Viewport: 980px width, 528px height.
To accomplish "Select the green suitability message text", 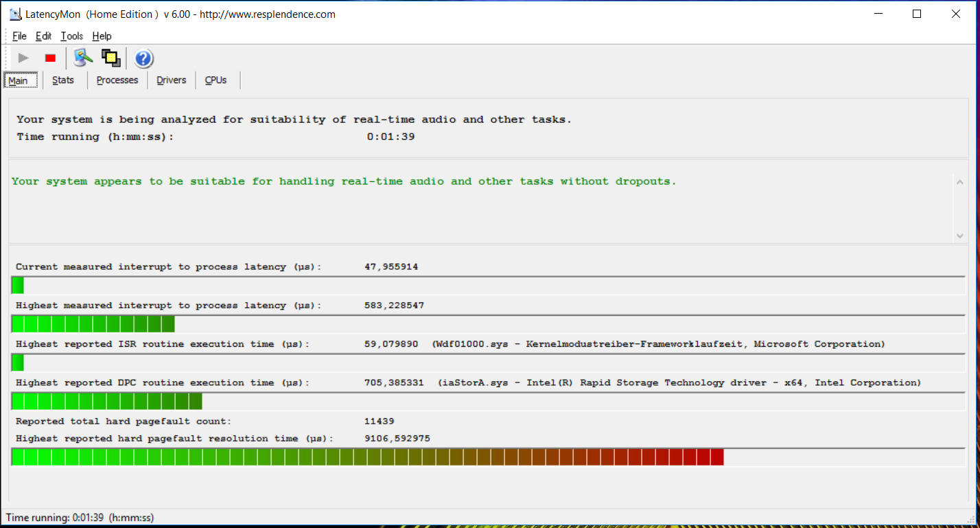I will point(344,181).
